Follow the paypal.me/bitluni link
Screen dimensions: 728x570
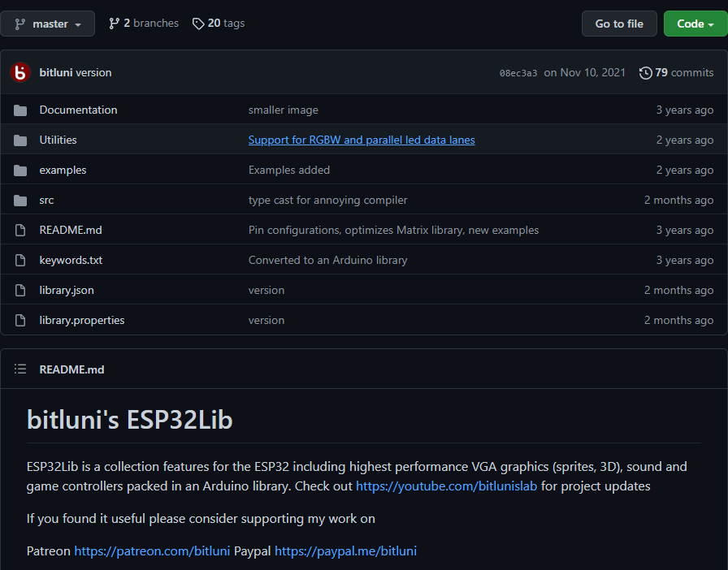tap(345, 551)
